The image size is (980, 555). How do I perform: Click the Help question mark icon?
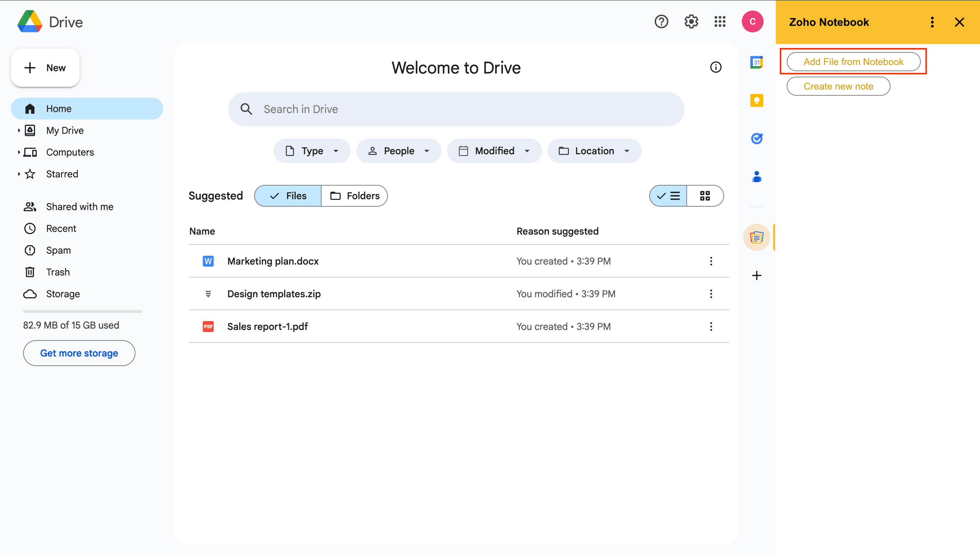tap(661, 22)
